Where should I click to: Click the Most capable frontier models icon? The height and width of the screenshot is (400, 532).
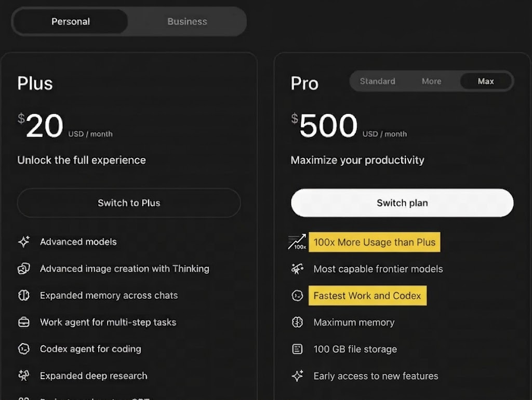pyautogui.click(x=297, y=269)
